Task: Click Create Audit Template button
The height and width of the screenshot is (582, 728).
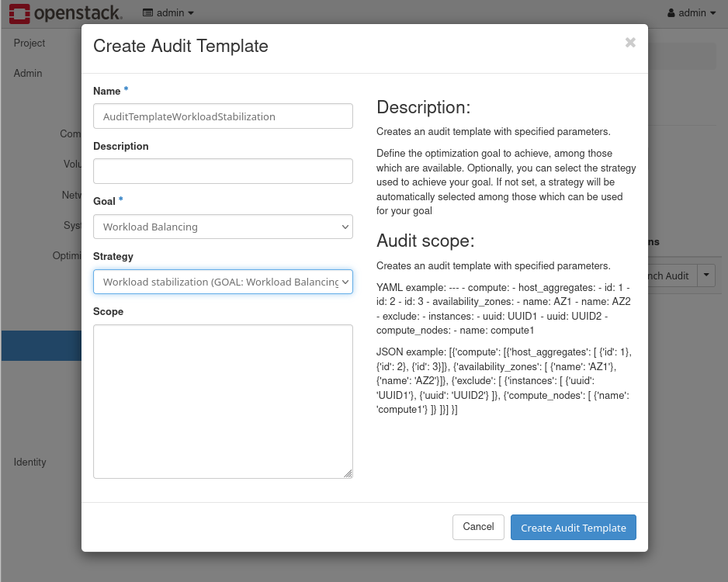Action: [x=574, y=527]
